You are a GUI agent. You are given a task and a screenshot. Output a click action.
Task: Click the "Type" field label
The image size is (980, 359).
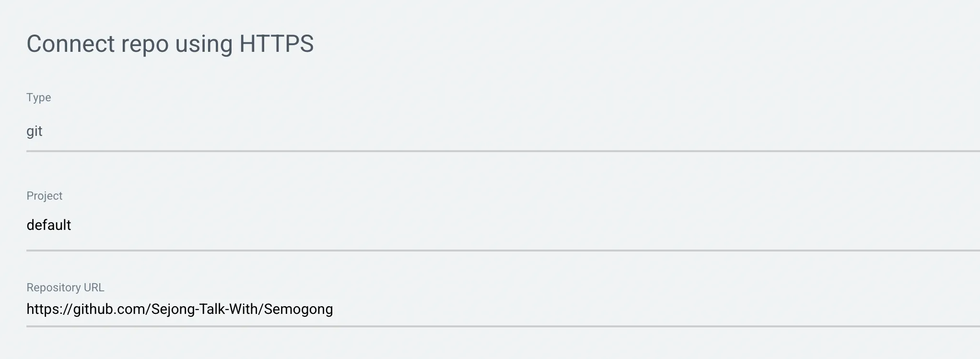point(39,97)
